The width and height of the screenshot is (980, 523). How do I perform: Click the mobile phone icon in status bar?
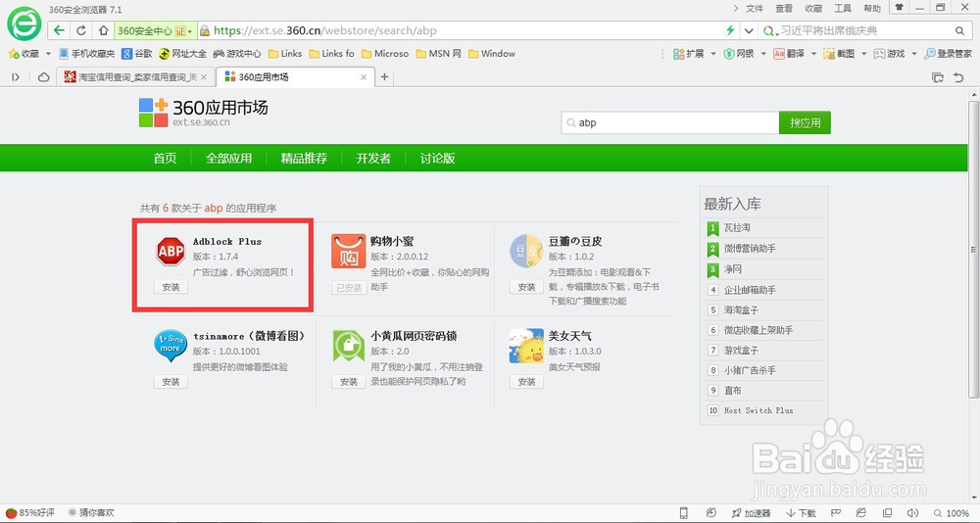tap(683, 513)
